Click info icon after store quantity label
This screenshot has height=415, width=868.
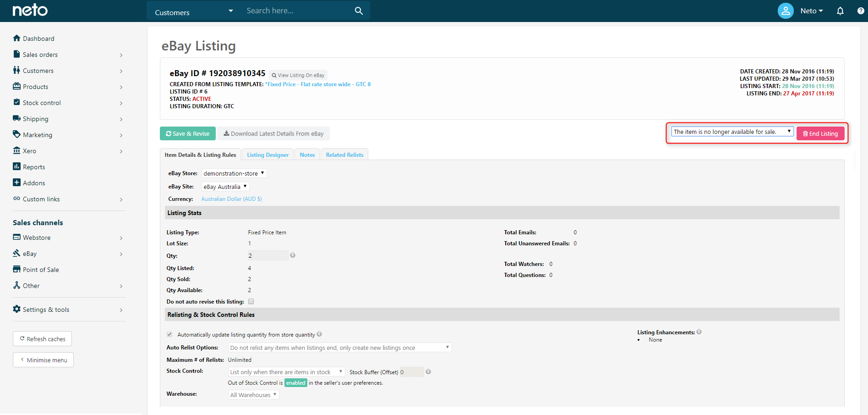pos(319,334)
